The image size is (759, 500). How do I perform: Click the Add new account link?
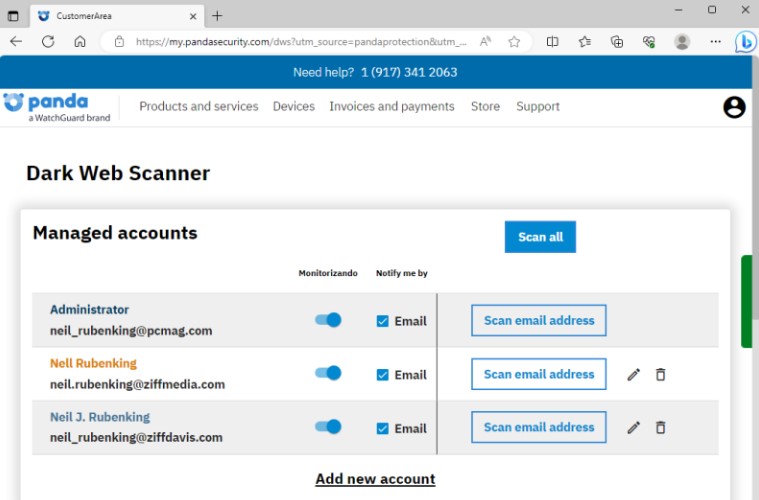click(x=375, y=479)
